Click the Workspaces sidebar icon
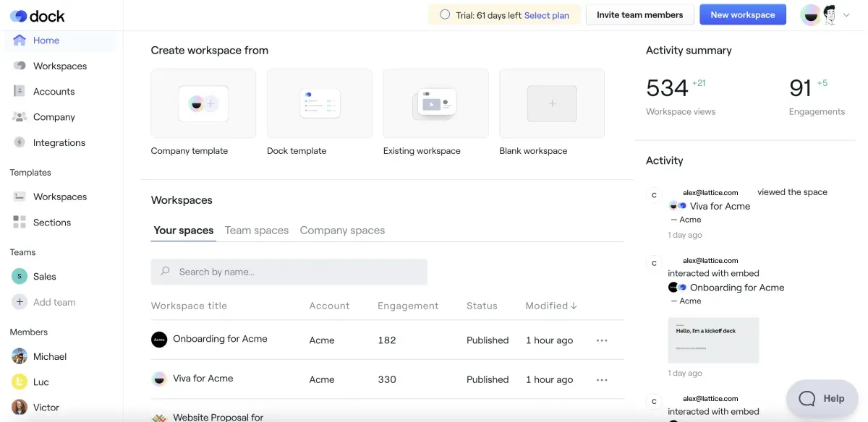868x422 pixels. pyautogui.click(x=20, y=66)
